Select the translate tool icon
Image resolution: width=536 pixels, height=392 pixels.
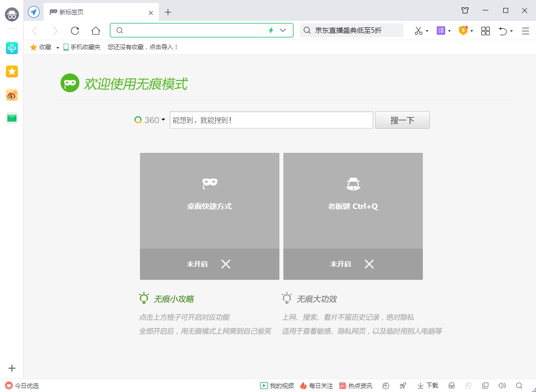(440, 31)
